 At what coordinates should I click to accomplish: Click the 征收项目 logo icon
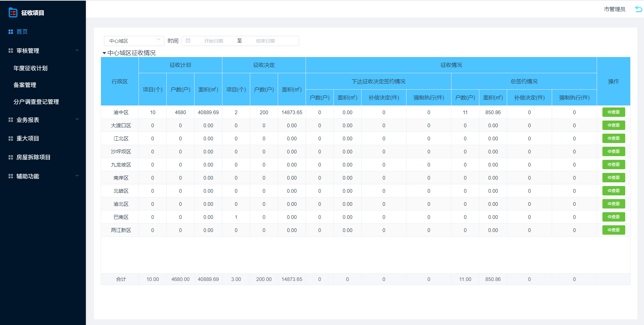tap(13, 13)
